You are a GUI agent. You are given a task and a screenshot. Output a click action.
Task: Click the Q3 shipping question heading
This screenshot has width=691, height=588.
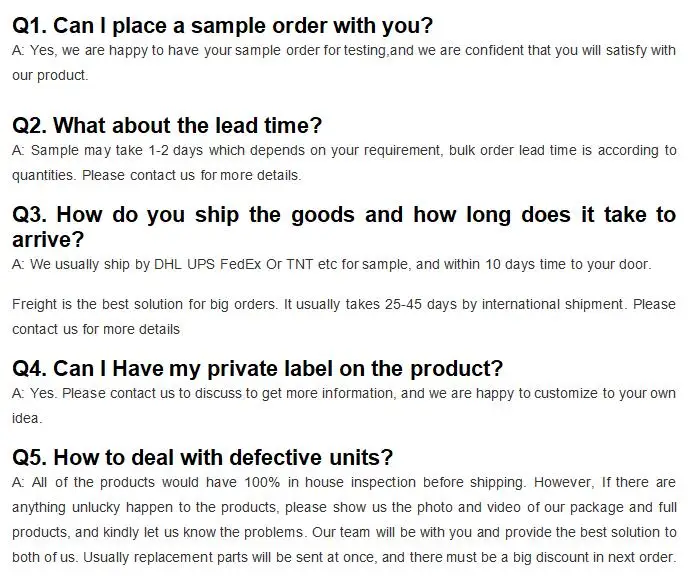pyautogui.click(x=343, y=214)
